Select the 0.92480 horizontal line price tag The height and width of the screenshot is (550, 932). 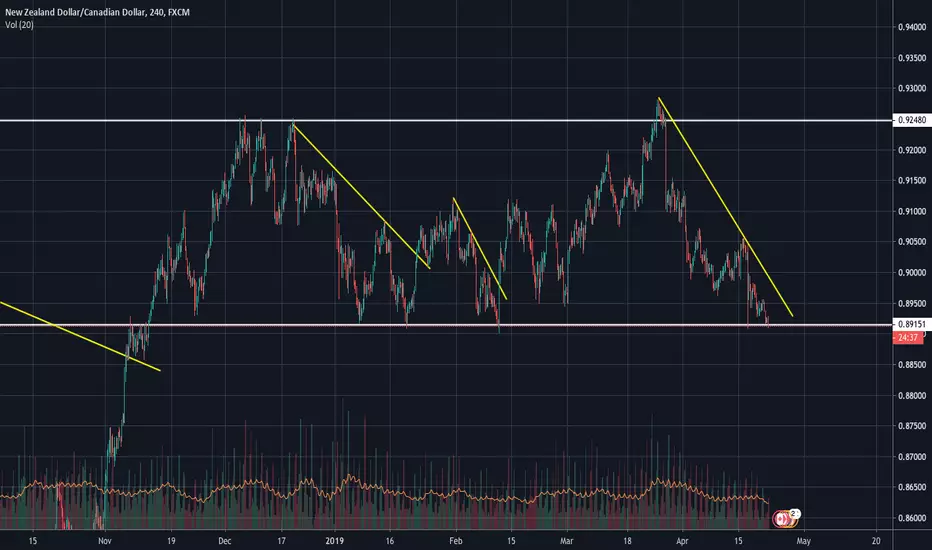point(911,120)
